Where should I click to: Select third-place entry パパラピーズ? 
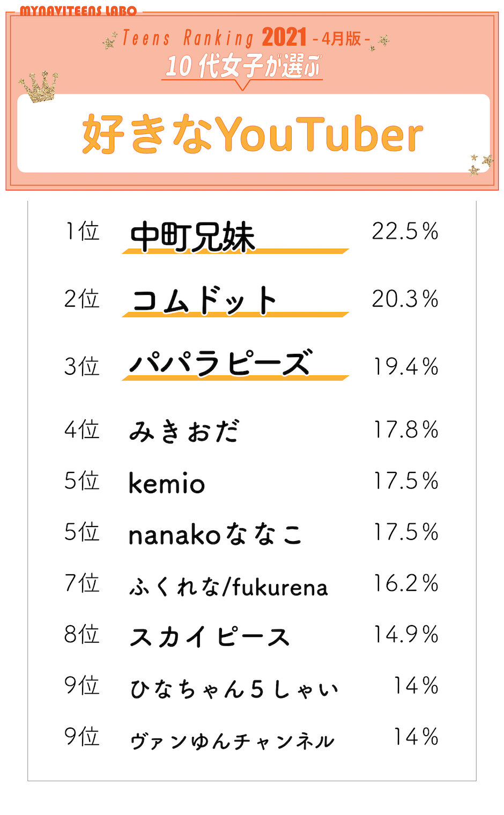220,364
